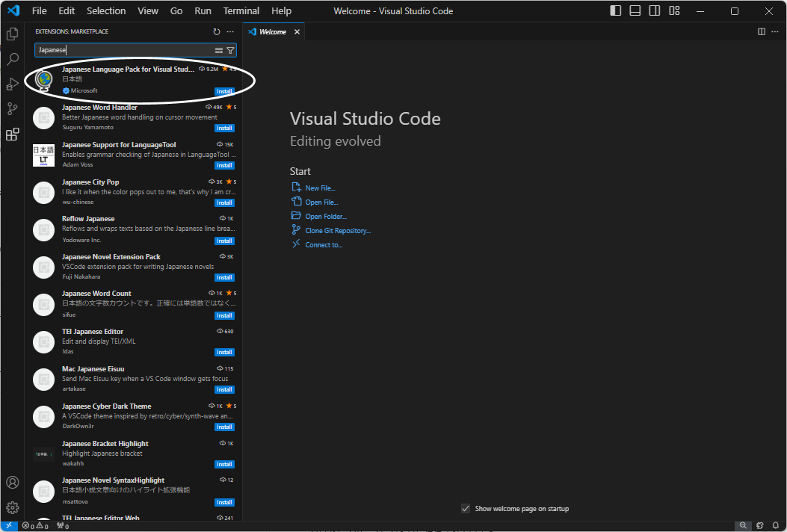Open the Help menu
The width and height of the screenshot is (787, 532).
(281, 10)
